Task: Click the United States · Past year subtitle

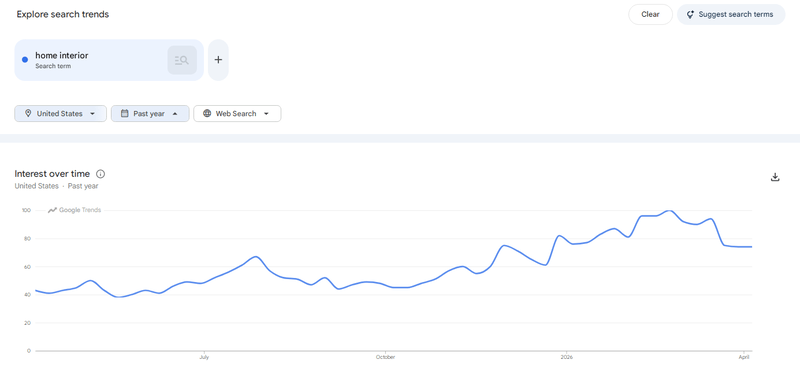Action: click(x=56, y=186)
